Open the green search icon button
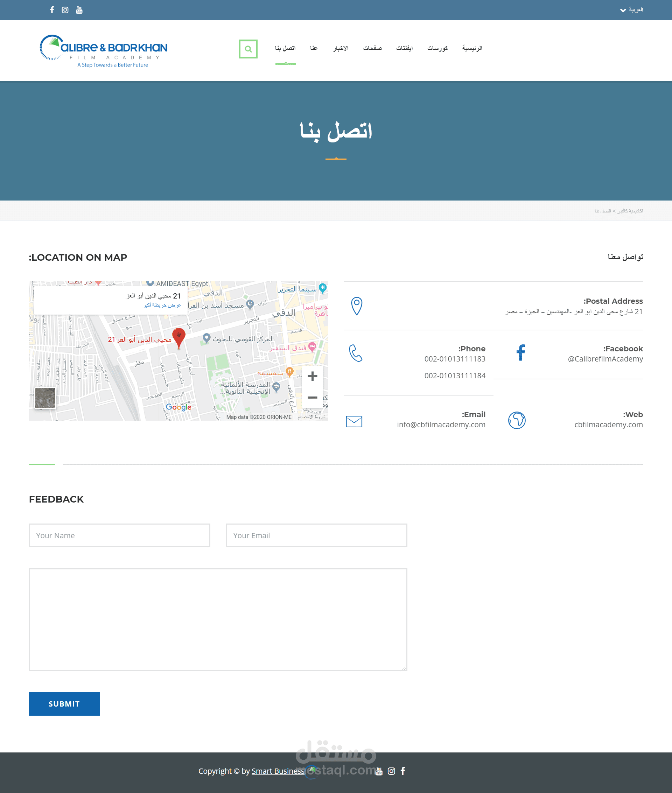The height and width of the screenshot is (793, 672). tap(248, 49)
